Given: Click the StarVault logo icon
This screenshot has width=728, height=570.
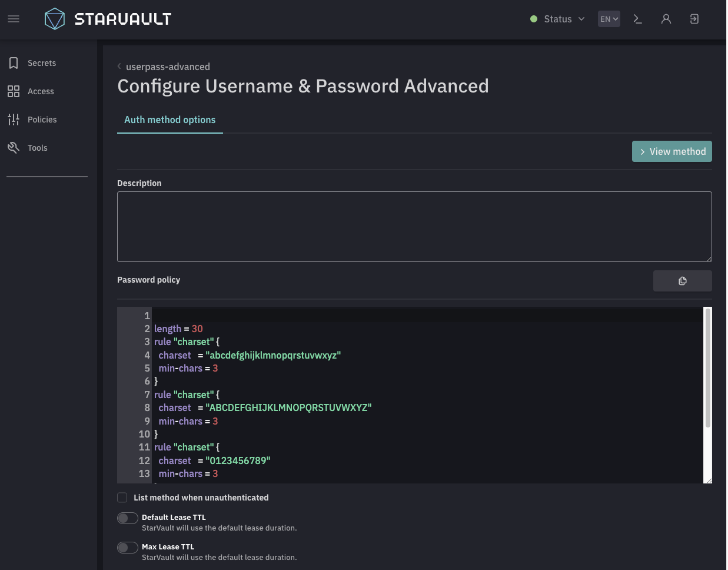Looking at the screenshot, I should 55,19.
